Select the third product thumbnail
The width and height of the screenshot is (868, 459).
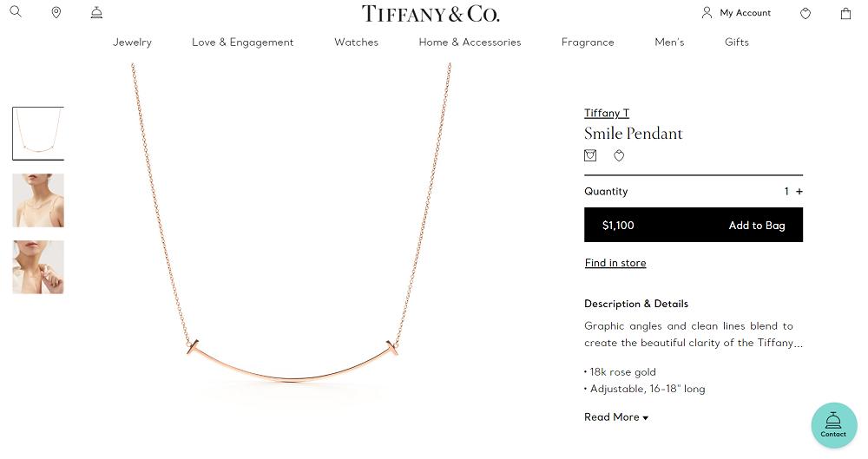pos(38,267)
